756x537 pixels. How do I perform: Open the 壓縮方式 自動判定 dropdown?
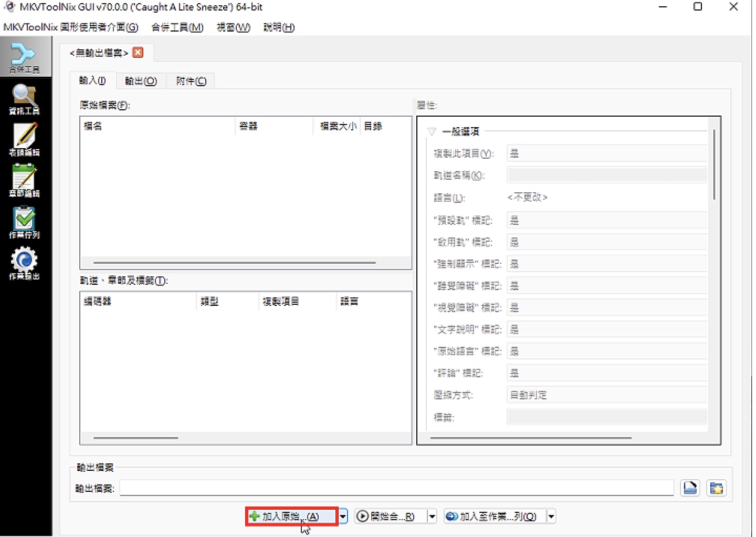606,395
